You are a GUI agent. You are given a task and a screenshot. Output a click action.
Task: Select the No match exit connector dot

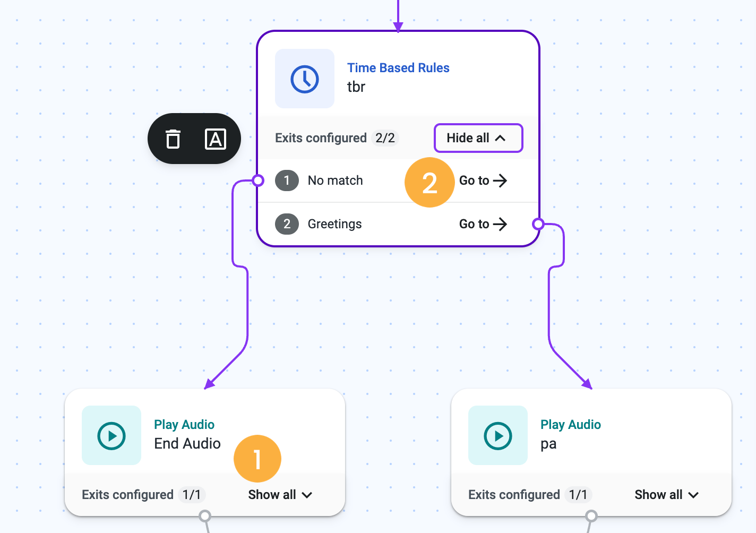[258, 180]
